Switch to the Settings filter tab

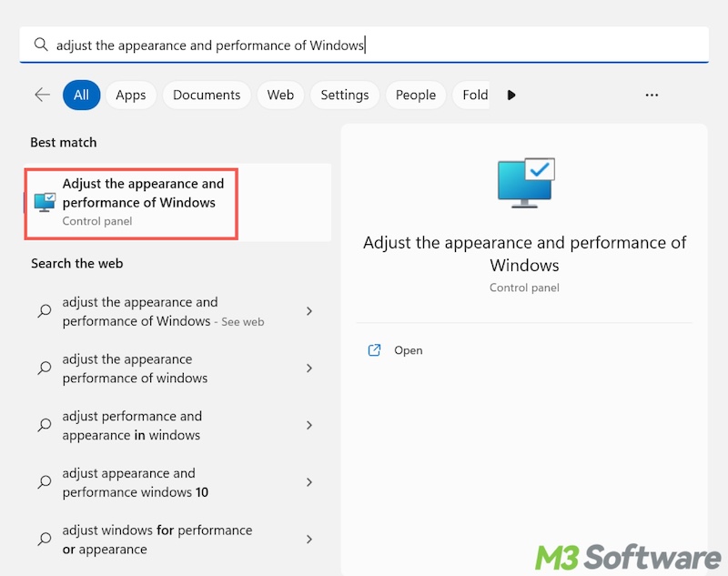344,95
